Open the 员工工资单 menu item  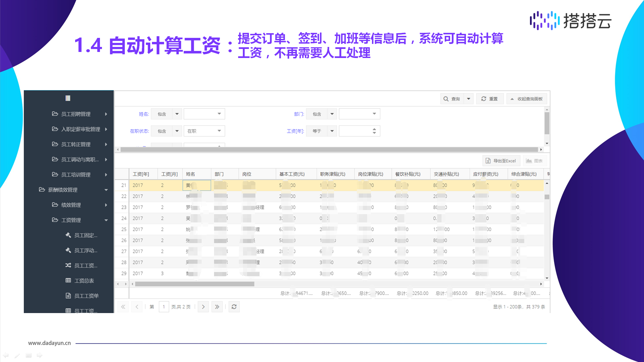(86, 296)
